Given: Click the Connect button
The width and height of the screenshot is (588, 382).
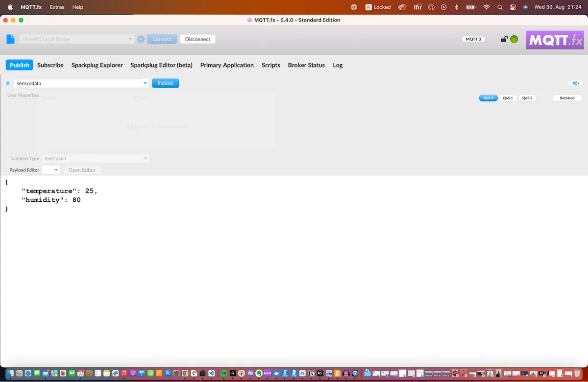Looking at the screenshot, I should tap(162, 39).
